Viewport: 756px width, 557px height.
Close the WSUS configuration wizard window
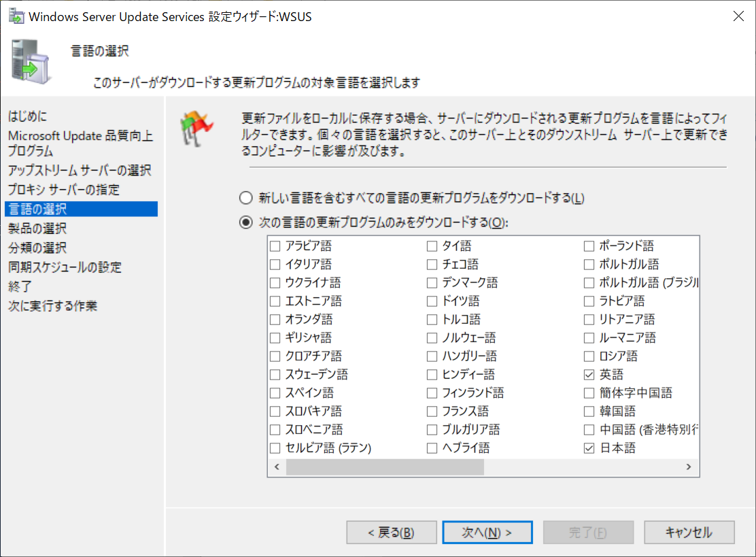coord(738,16)
